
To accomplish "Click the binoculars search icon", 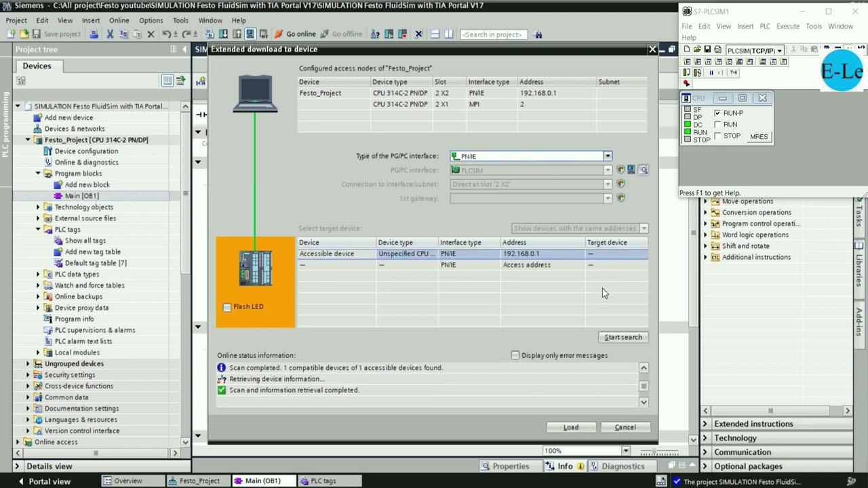I will coord(538,34).
